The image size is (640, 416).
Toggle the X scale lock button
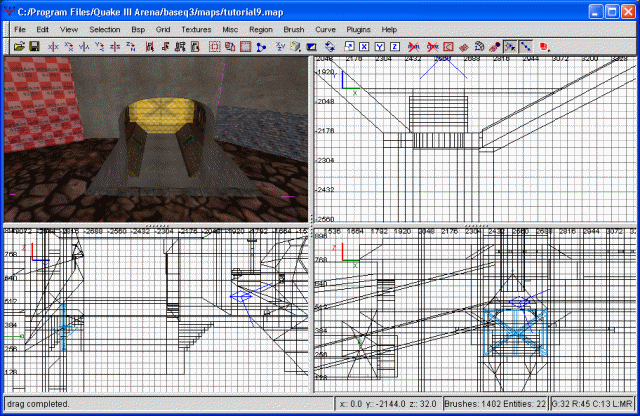point(364,47)
